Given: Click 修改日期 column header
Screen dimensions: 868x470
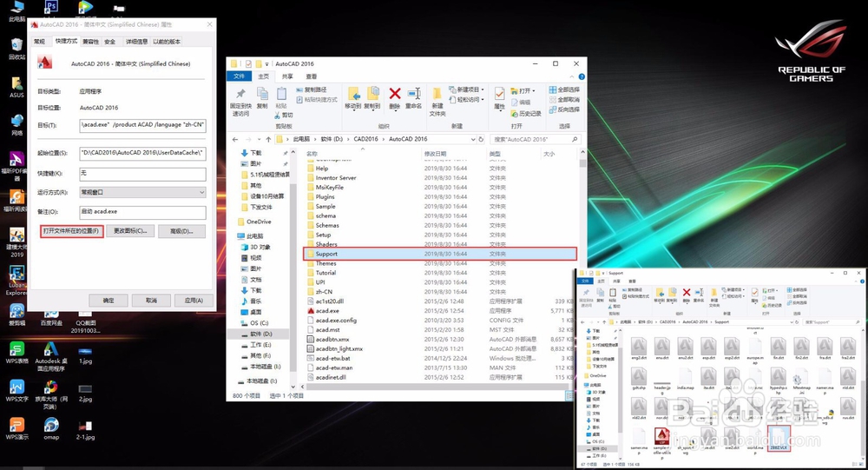Looking at the screenshot, I should coord(436,154).
